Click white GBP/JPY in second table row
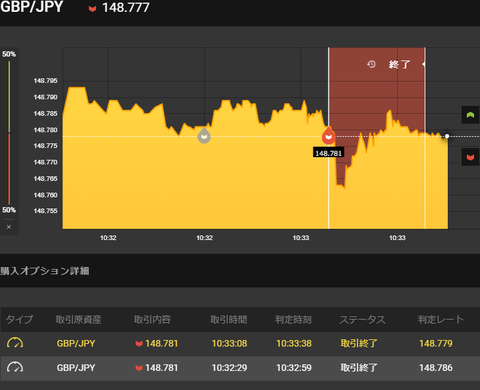Viewport: 480px width, 390px height. click(x=76, y=368)
